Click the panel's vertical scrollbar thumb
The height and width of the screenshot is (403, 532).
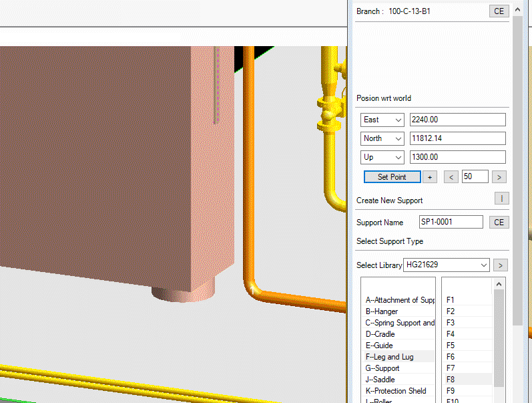tap(517, 170)
